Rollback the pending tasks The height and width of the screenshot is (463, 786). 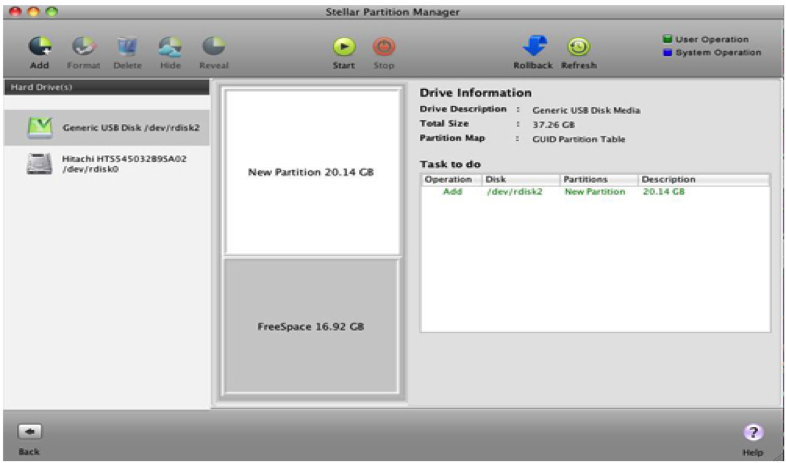pyautogui.click(x=534, y=46)
